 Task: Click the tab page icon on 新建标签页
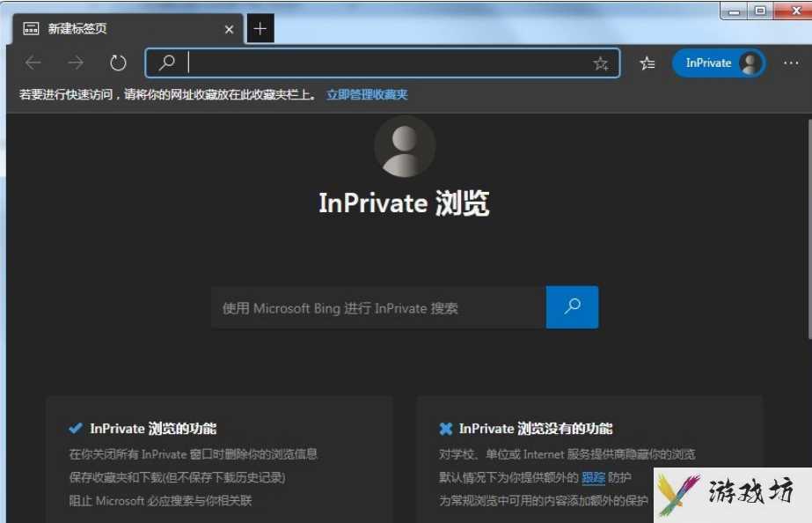pyautogui.click(x=31, y=28)
